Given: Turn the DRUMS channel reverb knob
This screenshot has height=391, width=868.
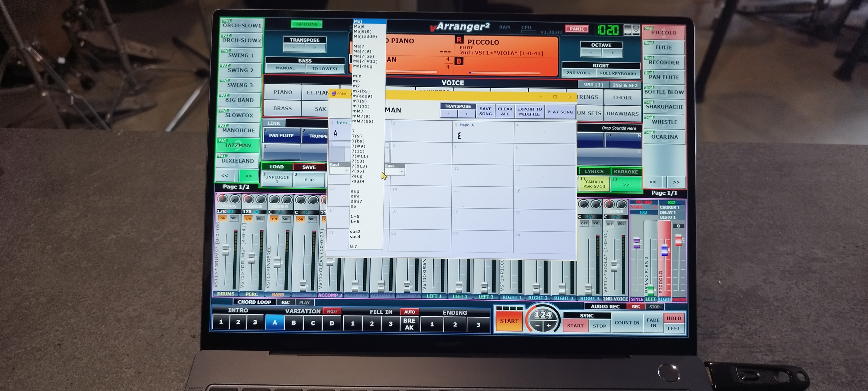Looking at the screenshot, I should pos(223,199).
